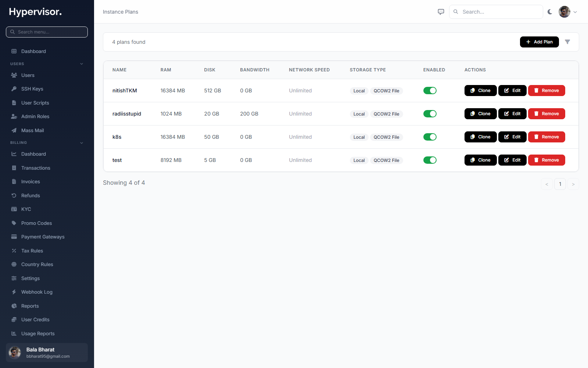Click the Usage Reports chart icon
Image resolution: width=588 pixels, height=368 pixels.
pyautogui.click(x=14, y=333)
